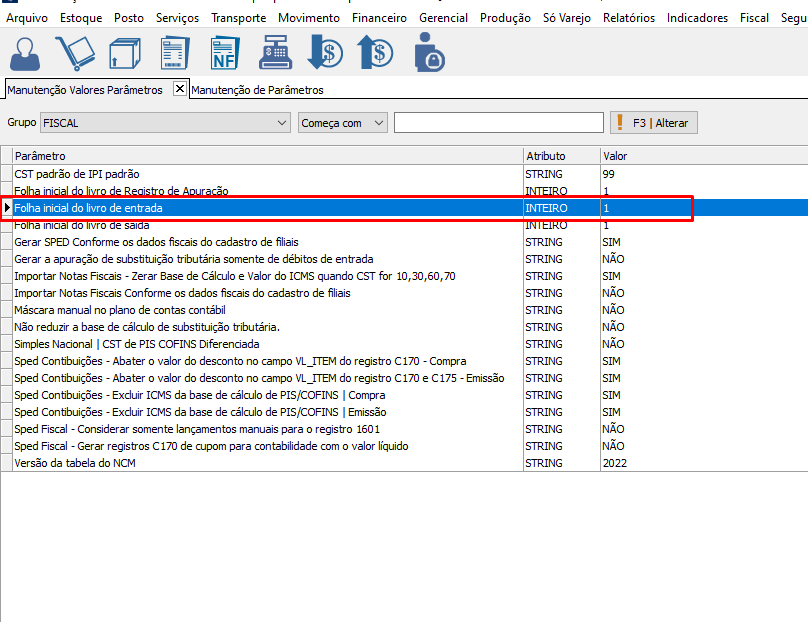Close the Manutenção Valores Parâmetros tab
This screenshot has height=622, width=808.
click(x=180, y=89)
